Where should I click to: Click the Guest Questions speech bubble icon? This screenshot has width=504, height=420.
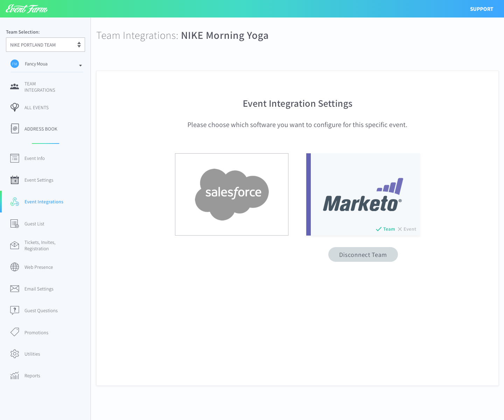click(15, 310)
